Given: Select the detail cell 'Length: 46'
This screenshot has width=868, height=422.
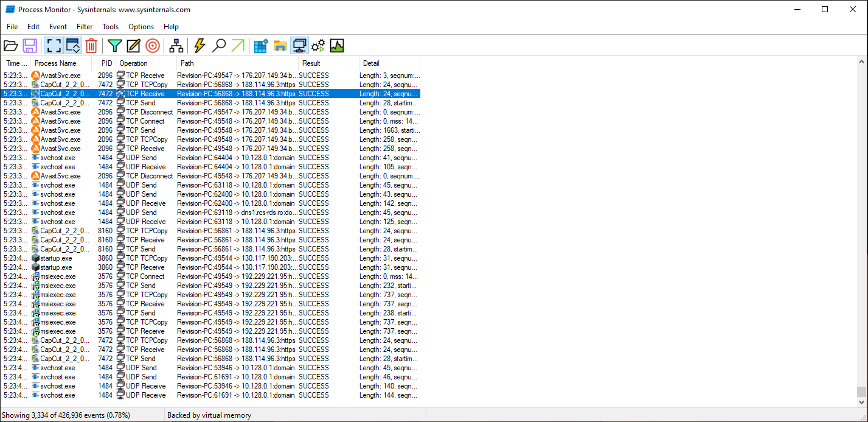Looking at the screenshot, I should tap(389, 377).
